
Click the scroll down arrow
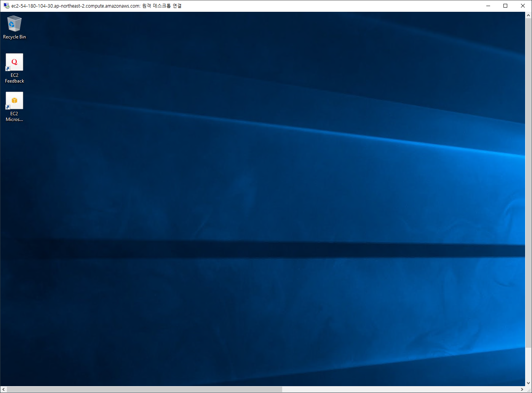tap(528, 383)
